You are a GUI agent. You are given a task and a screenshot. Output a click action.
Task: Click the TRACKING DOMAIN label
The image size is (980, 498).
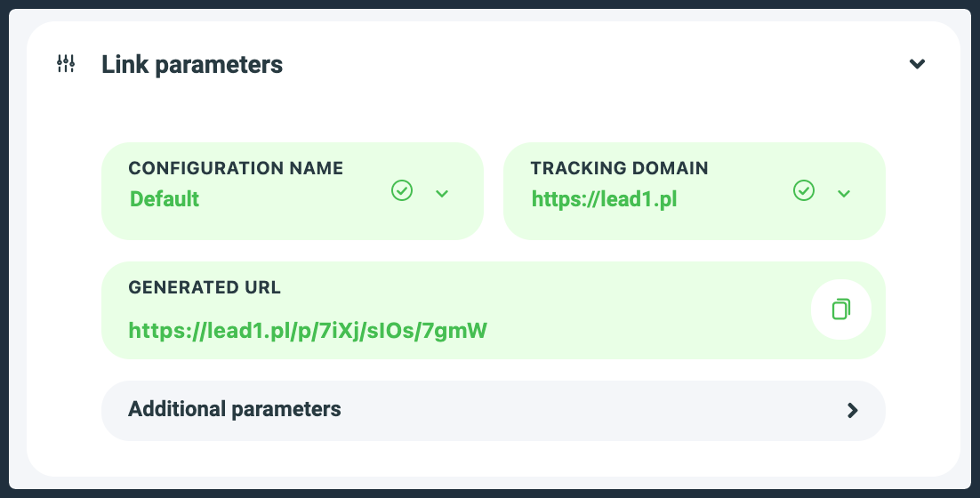coord(619,168)
